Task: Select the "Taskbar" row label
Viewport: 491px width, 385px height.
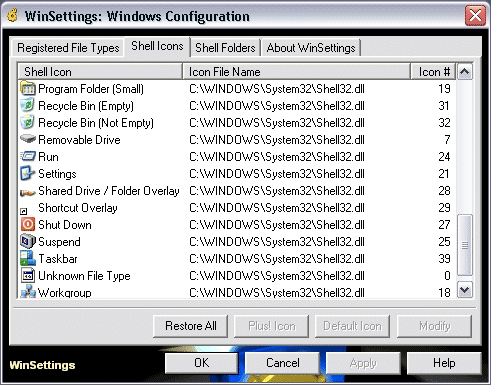Action: (58, 259)
